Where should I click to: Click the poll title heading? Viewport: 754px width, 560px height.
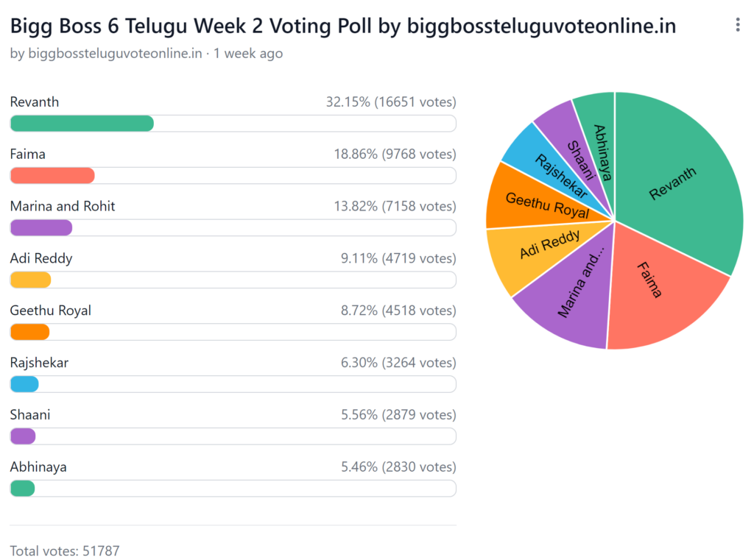tap(342, 26)
